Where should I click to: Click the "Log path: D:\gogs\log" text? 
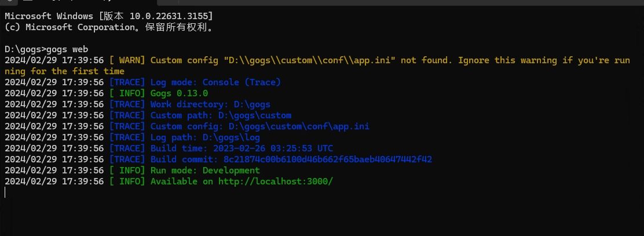tap(205, 137)
